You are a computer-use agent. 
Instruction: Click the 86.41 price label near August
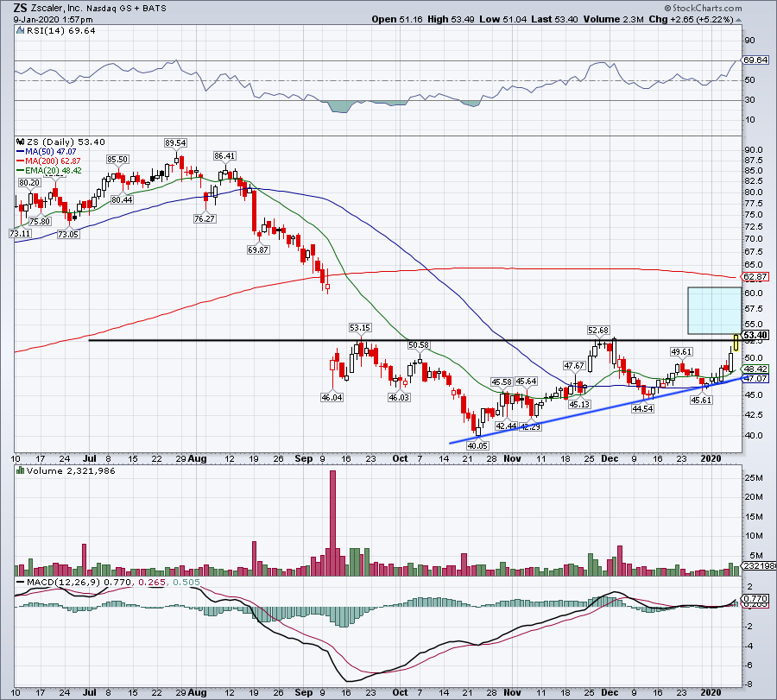tap(224, 155)
